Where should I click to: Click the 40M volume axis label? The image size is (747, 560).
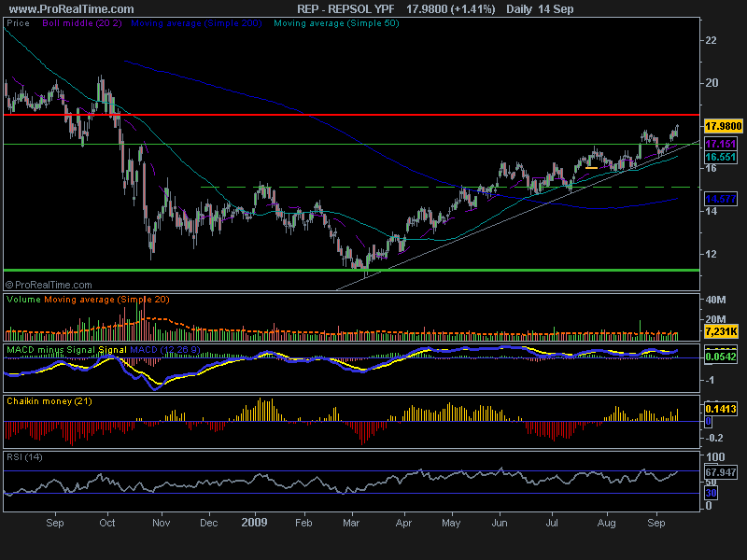click(x=715, y=300)
